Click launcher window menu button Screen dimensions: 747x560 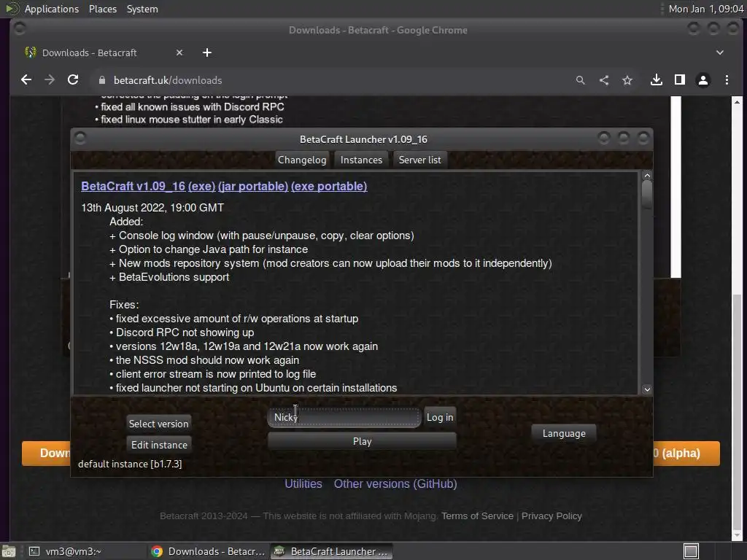80,138
